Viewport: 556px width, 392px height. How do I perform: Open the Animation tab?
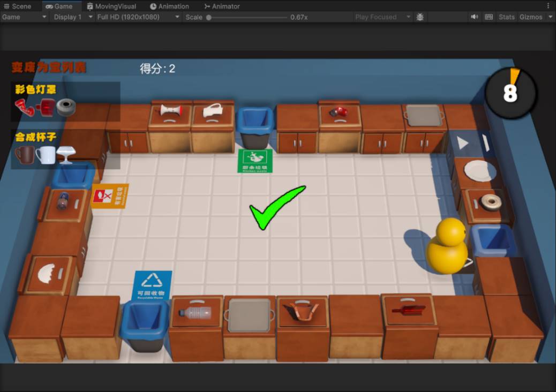[x=169, y=6]
